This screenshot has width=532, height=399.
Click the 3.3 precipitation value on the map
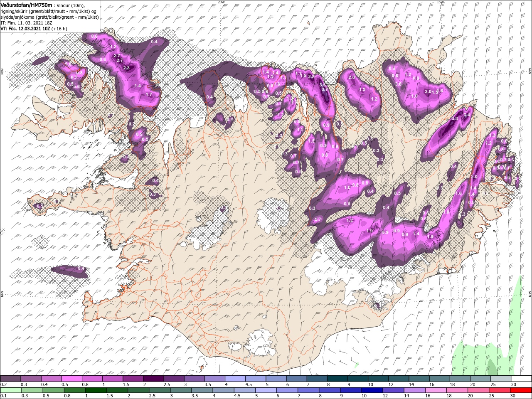(454, 119)
